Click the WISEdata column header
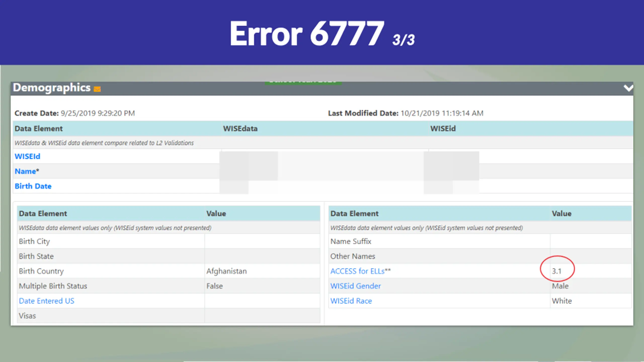This screenshot has height=362, width=644. pyautogui.click(x=240, y=128)
